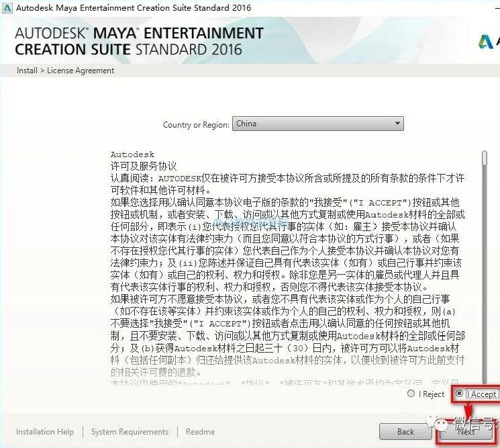500x448 pixels.
Task: Open the Installation Help link
Action: (x=45, y=432)
